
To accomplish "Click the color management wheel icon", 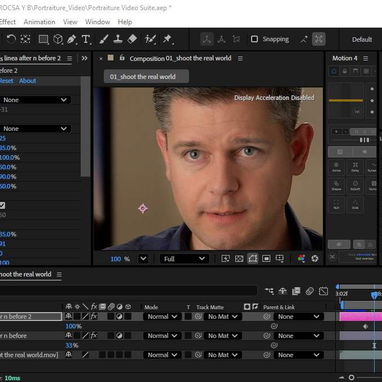I will pos(301,259).
